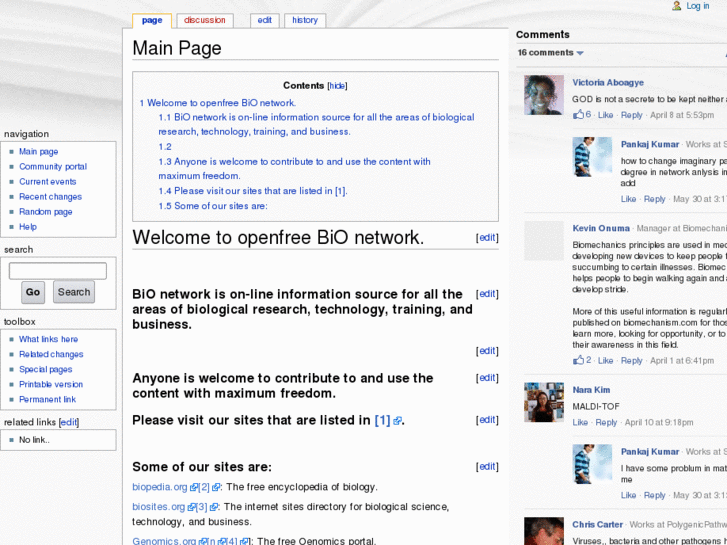Open Pankaj Kumar's avatar on network analysis reply

(x=592, y=157)
